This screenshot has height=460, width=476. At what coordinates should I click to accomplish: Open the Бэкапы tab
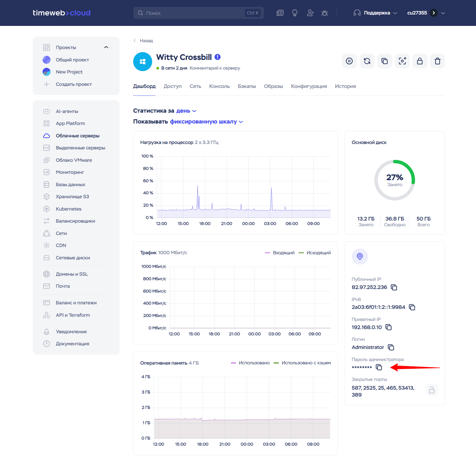click(x=247, y=86)
